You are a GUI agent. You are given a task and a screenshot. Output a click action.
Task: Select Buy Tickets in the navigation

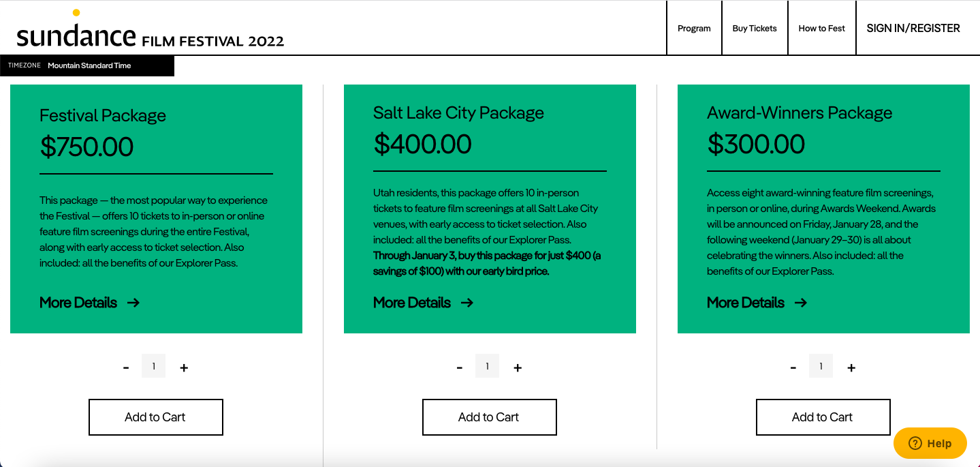click(754, 28)
